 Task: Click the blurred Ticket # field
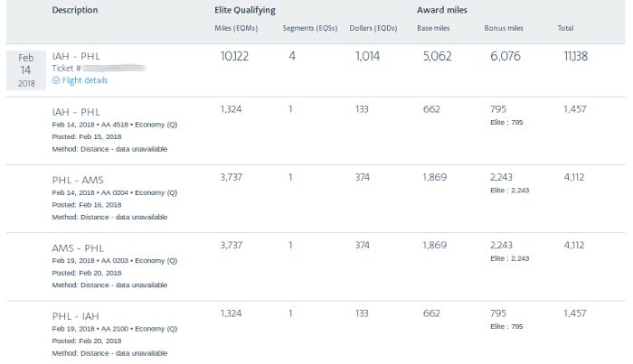(x=99, y=68)
